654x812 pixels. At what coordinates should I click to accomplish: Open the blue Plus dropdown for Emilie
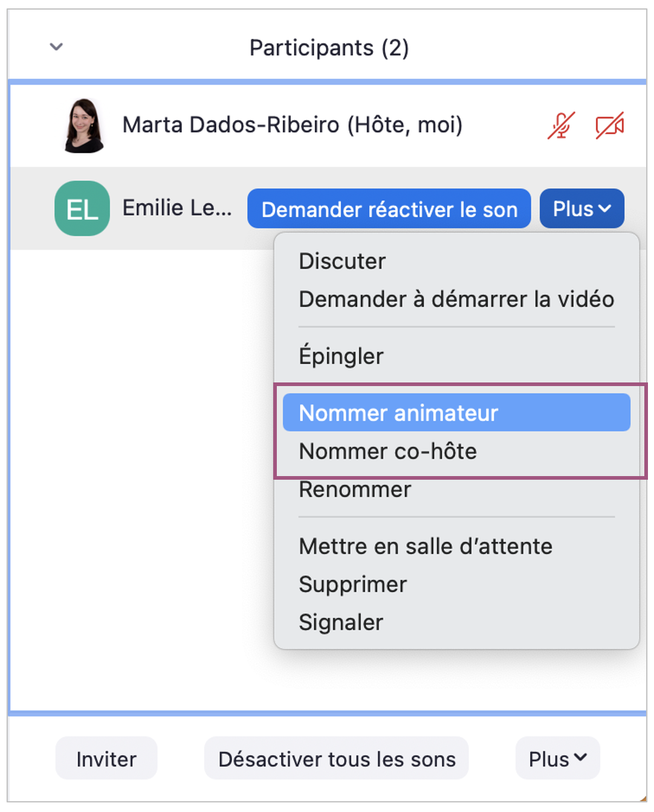click(x=581, y=208)
